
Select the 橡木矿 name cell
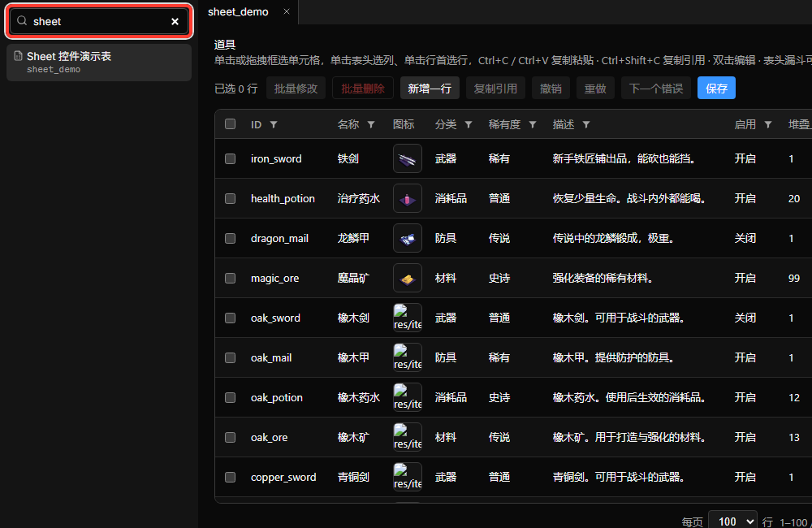tap(353, 437)
